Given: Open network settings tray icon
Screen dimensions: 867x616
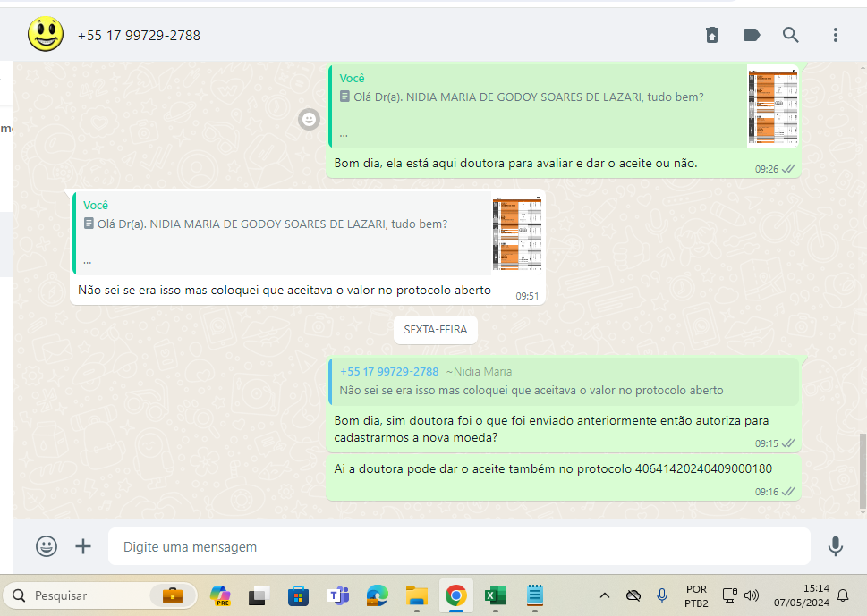Looking at the screenshot, I should [x=730, y=595].
